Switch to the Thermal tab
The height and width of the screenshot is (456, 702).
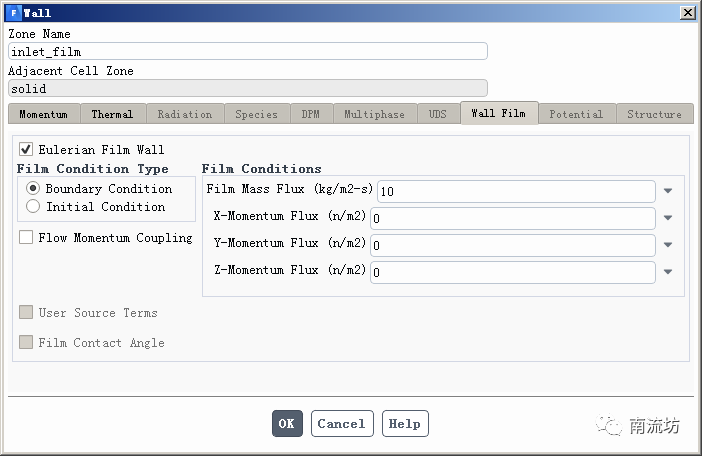(x=112, y=114)
